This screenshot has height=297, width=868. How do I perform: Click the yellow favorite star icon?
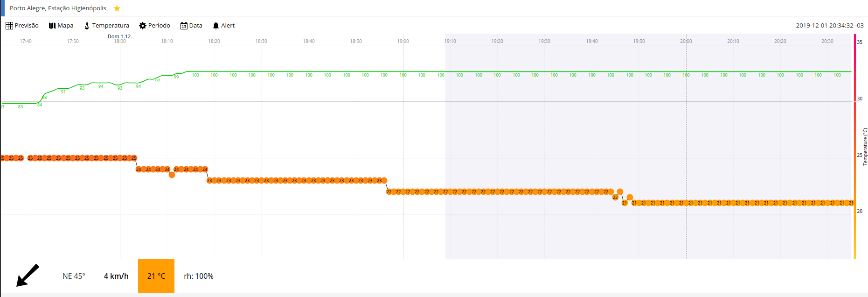tap(117, 8)
